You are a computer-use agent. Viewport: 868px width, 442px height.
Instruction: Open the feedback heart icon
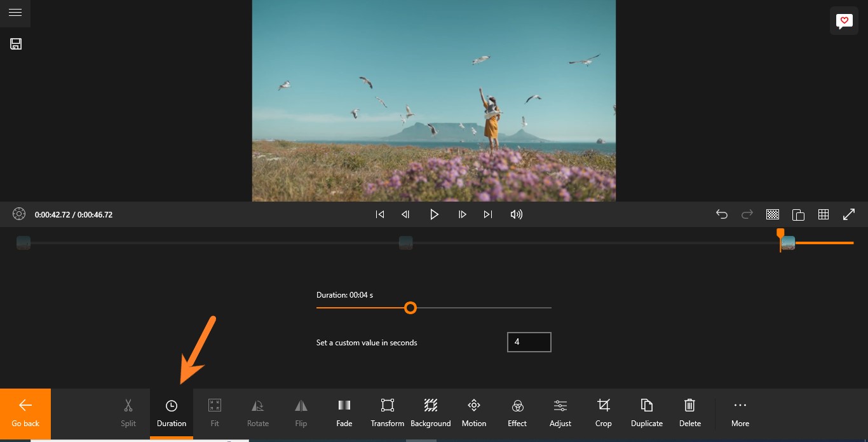pyautogui.click(x=844, y=21)
